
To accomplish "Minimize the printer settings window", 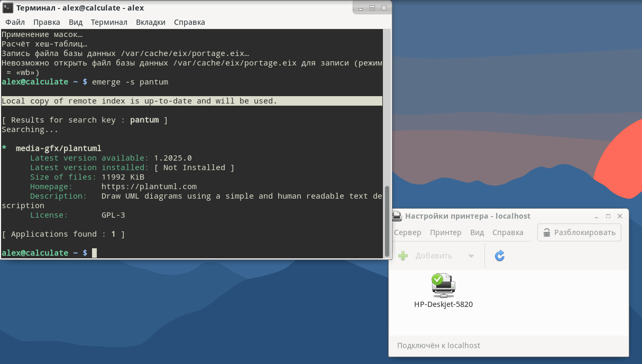I will (x=596, y=216).
